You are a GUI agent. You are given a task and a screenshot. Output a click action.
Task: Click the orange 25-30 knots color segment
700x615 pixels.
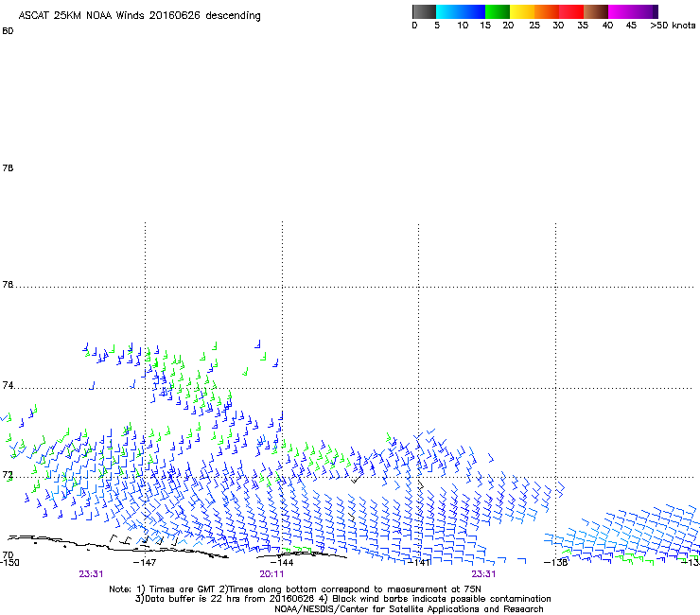547,11
